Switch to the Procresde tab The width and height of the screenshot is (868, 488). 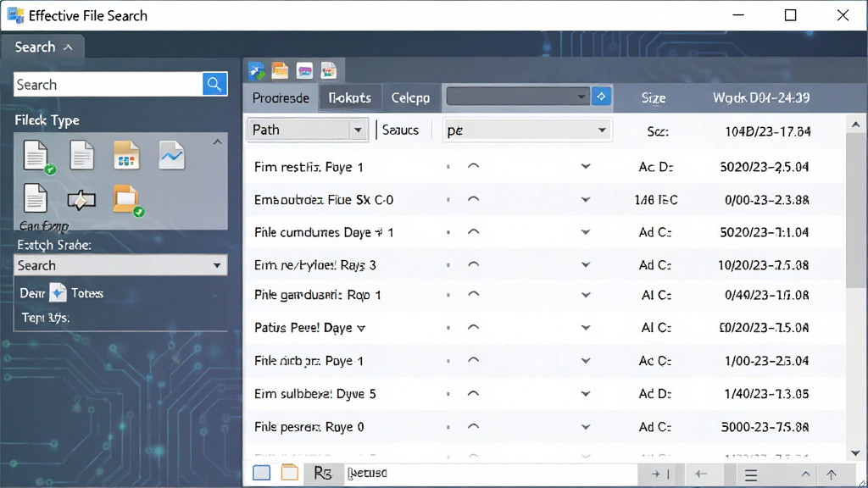[x=281, y=98]
